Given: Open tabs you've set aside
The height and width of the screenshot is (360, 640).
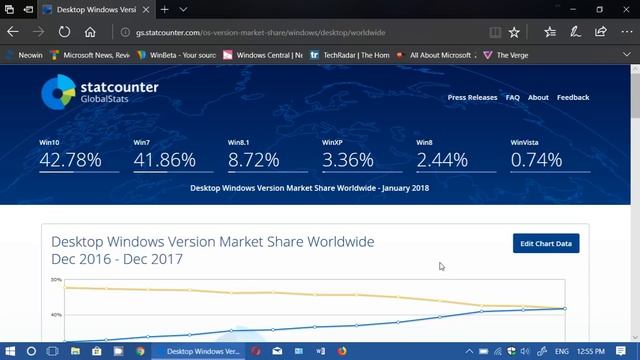Looking at the screenshot, I should coord(9,9).
